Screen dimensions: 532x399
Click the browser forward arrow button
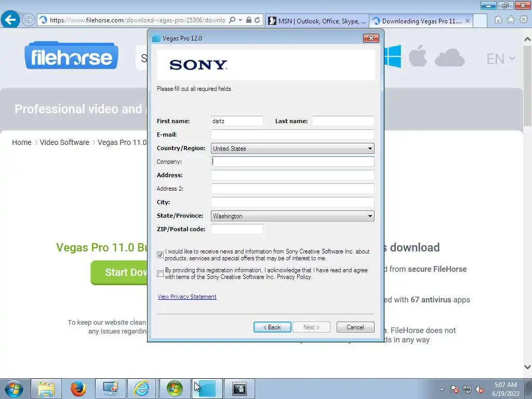tap(29, 20)
